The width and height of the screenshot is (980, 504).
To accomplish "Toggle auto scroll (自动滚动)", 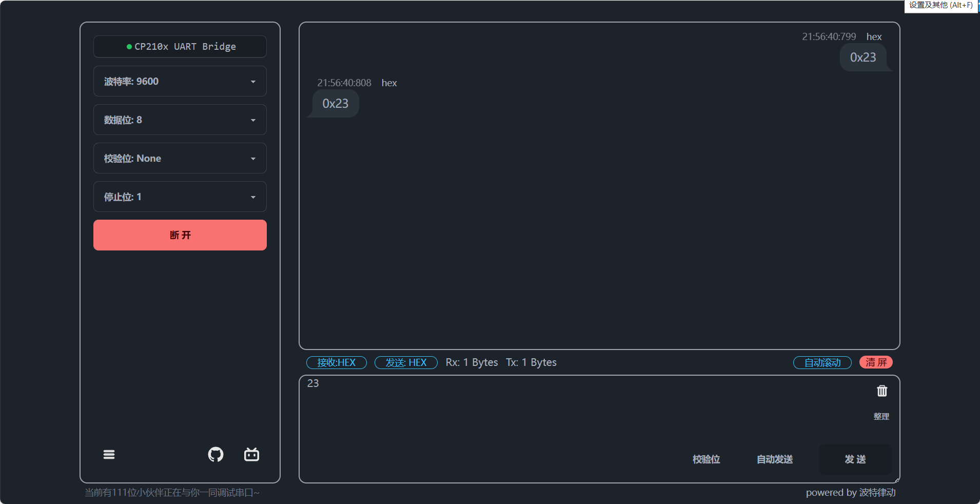I will tap(822, 363).
